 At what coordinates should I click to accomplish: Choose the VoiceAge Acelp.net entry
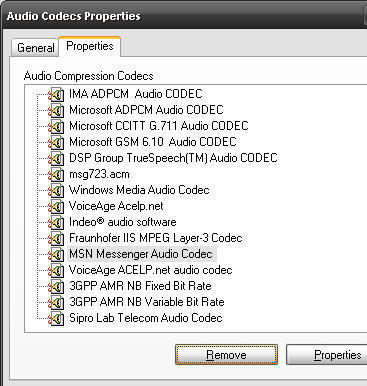point(116,206)
